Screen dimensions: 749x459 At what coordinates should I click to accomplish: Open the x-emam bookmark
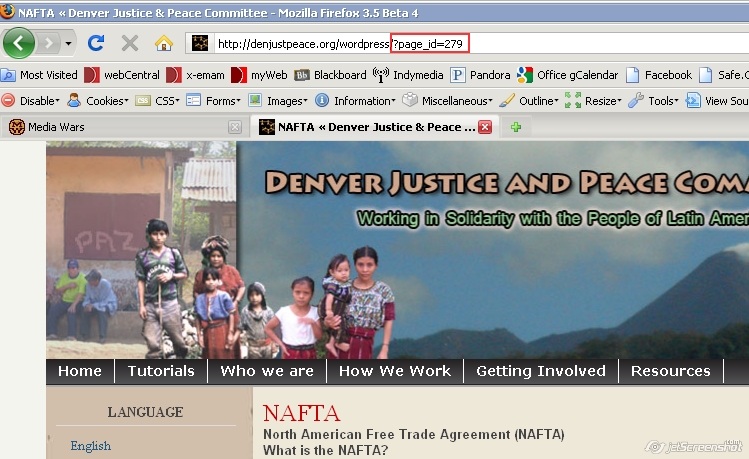tap(195, 75)
